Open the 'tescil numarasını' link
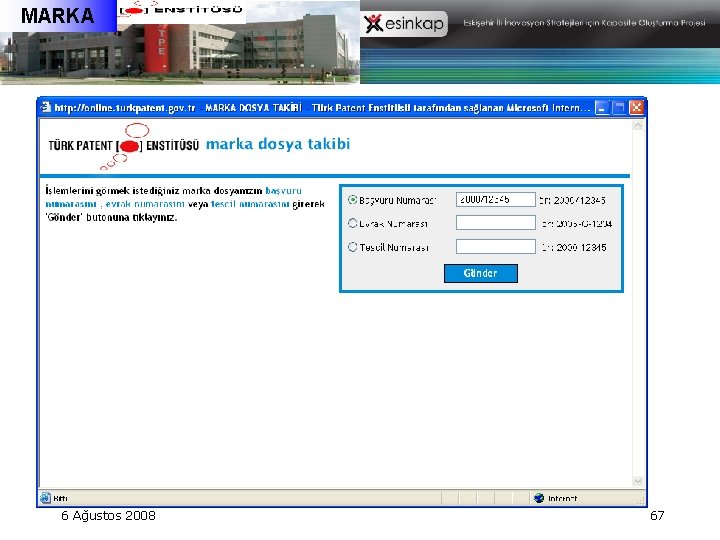 coord(250,204)
